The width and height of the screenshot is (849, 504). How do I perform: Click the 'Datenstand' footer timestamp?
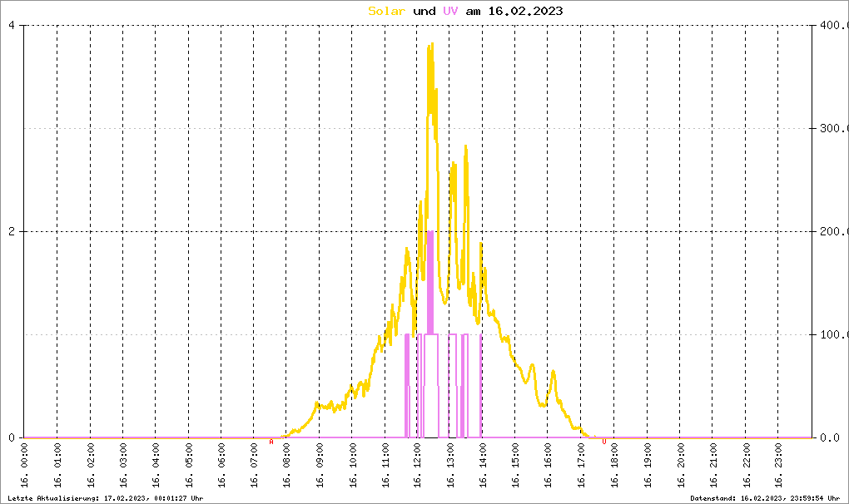click(x=767, y=497)
